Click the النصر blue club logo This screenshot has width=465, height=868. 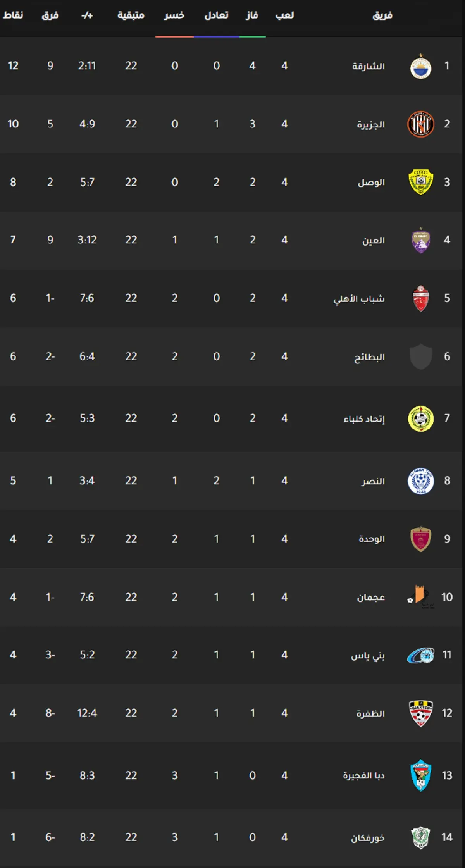point(421,481)
